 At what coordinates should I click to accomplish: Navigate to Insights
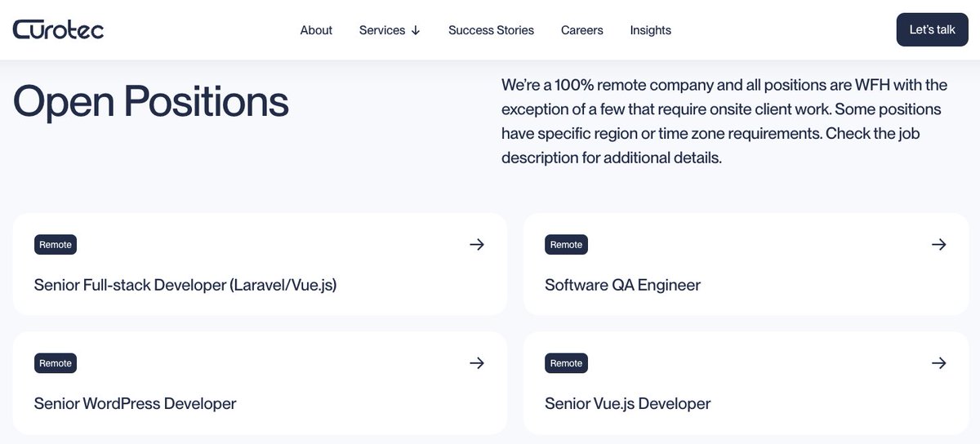pyautogui.click(x=651, y=30)
